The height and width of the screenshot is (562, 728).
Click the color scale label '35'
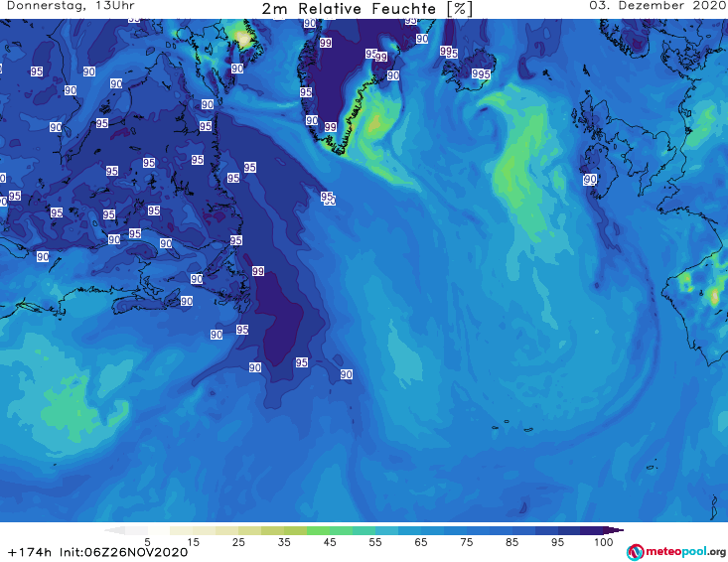(284, 542)
